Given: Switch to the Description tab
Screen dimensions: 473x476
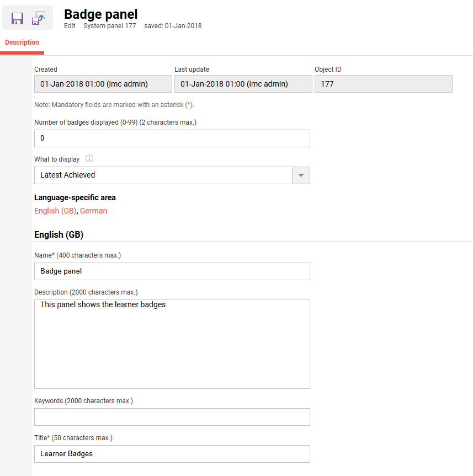Looking at the screenshot, I should point(22,42).
